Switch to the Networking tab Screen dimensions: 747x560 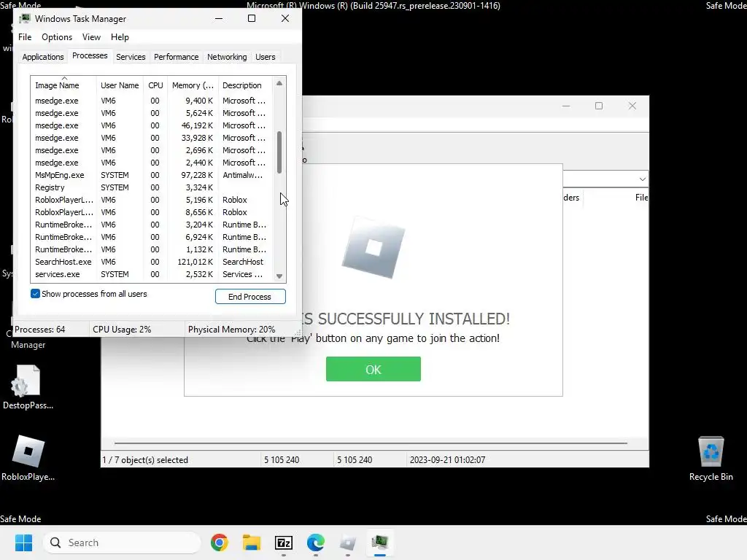227,57
